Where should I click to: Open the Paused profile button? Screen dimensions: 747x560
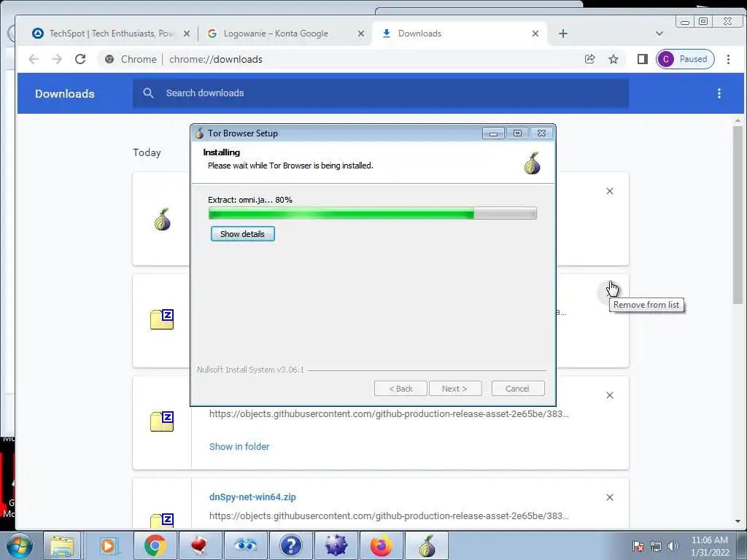pos(685,59)
